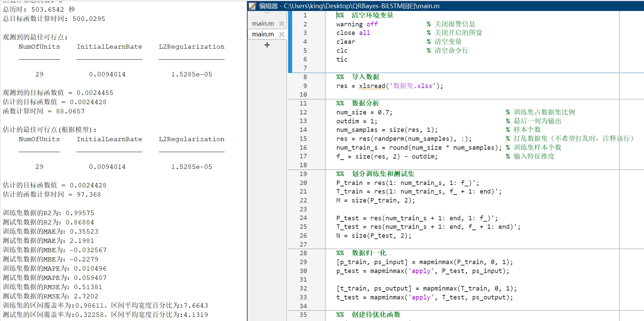Click the section header %% 数据归一化
Screen dimensions: 644x321
361,253
